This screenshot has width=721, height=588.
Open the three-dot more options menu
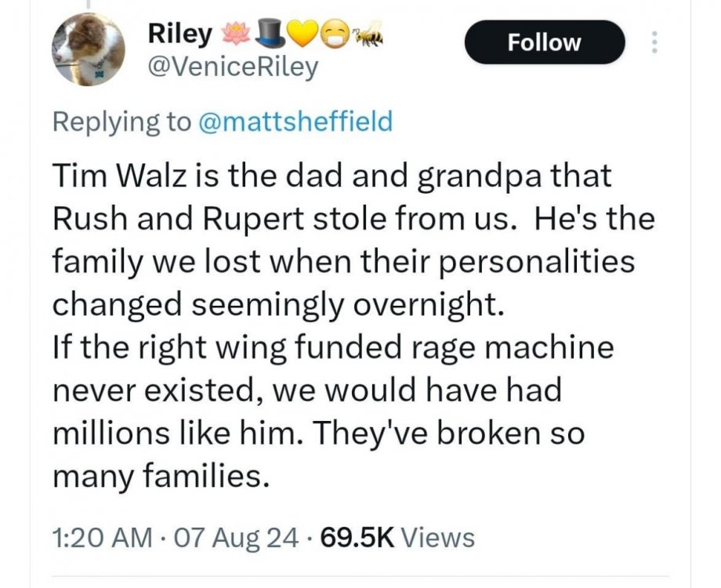click(x=649, y=42)
